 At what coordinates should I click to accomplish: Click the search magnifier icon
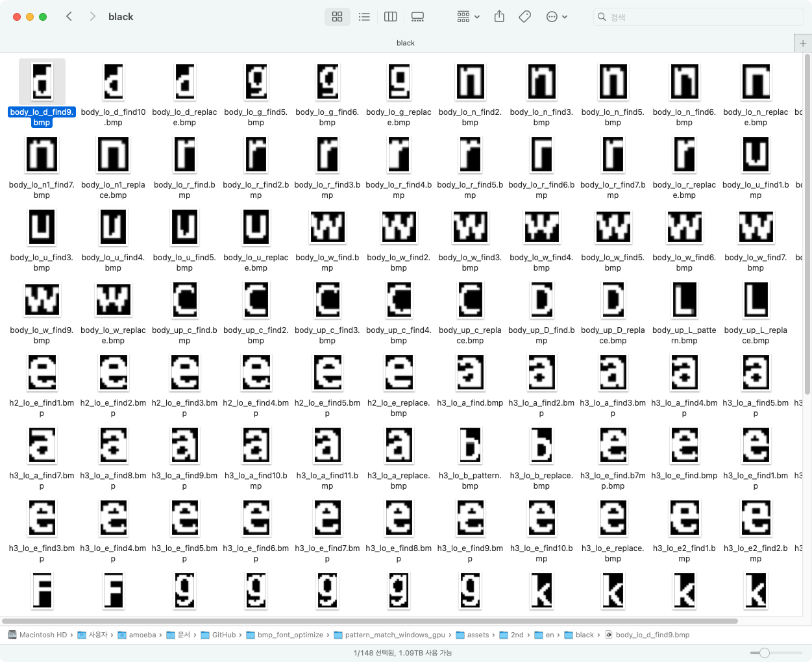pos(600,17)
